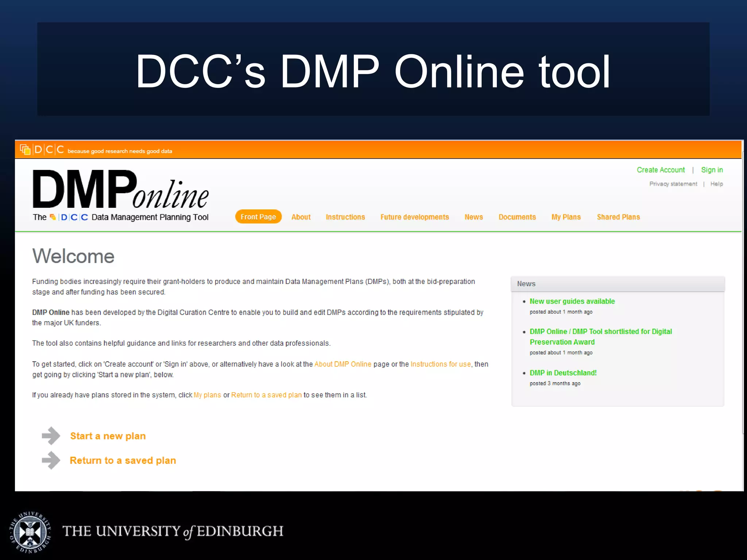
Task: Go to the About tab
Action: tap(301, 217)
